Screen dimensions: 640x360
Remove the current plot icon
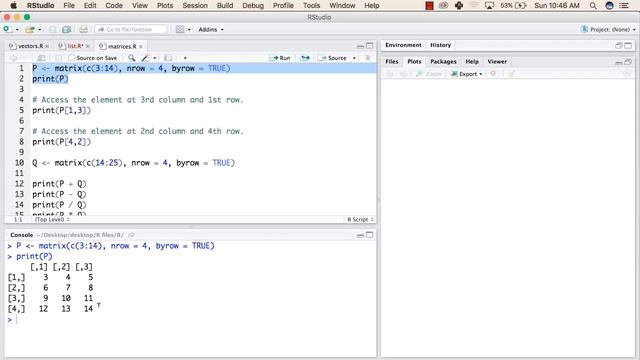coord(493,74)
